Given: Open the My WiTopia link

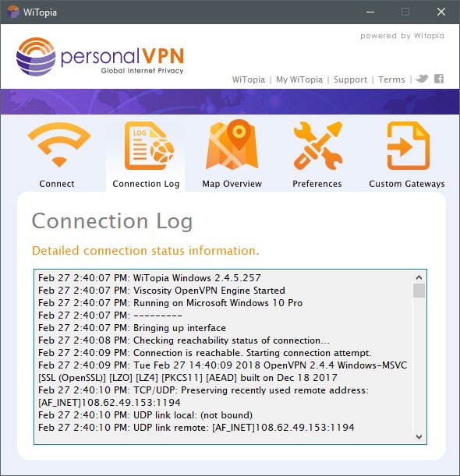Looking at the screenshot, I should [x=299, y=79].
